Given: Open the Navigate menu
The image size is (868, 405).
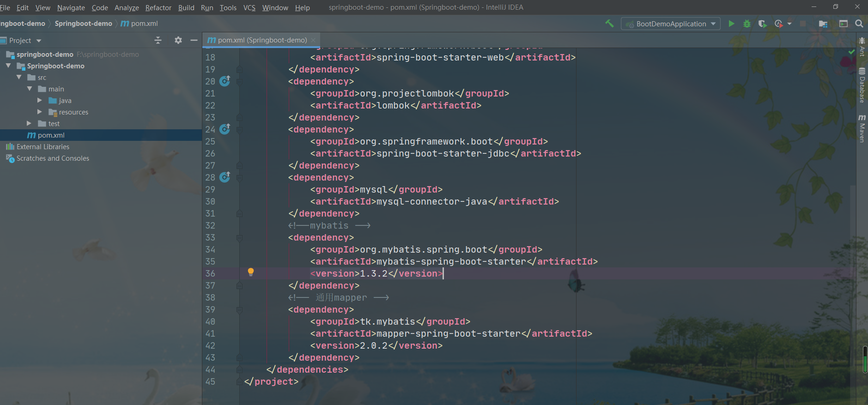Looking at the screenshot, I should point(71,7).
